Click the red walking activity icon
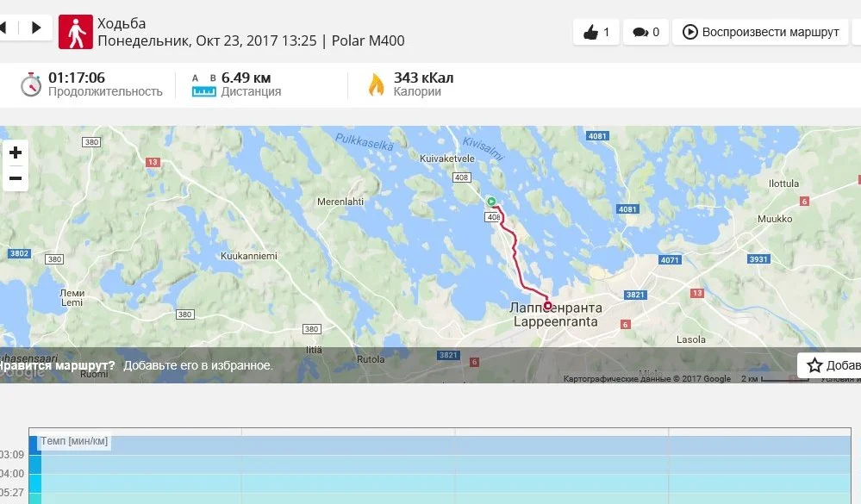 click(76, 32)
